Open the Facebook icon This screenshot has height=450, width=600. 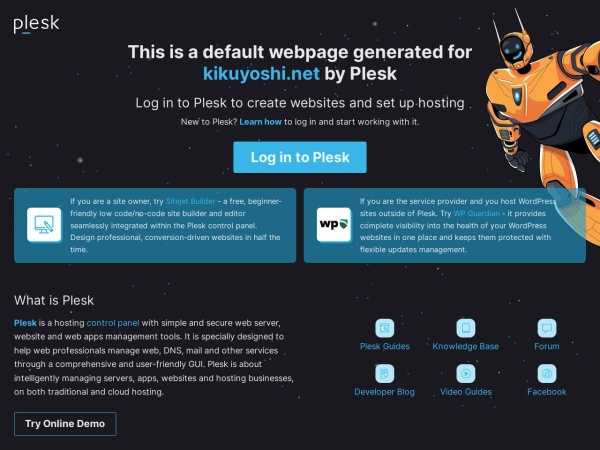(x=547, y=373)
